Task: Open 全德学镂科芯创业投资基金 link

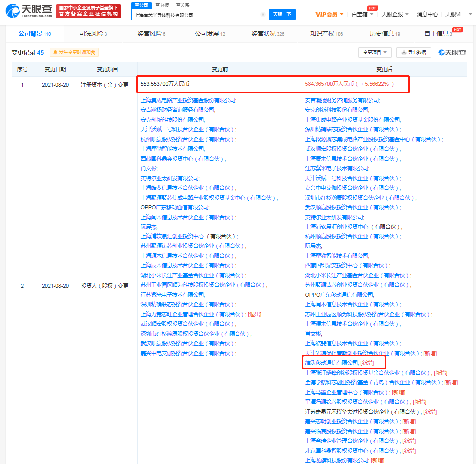Action: tap(373, 382)
